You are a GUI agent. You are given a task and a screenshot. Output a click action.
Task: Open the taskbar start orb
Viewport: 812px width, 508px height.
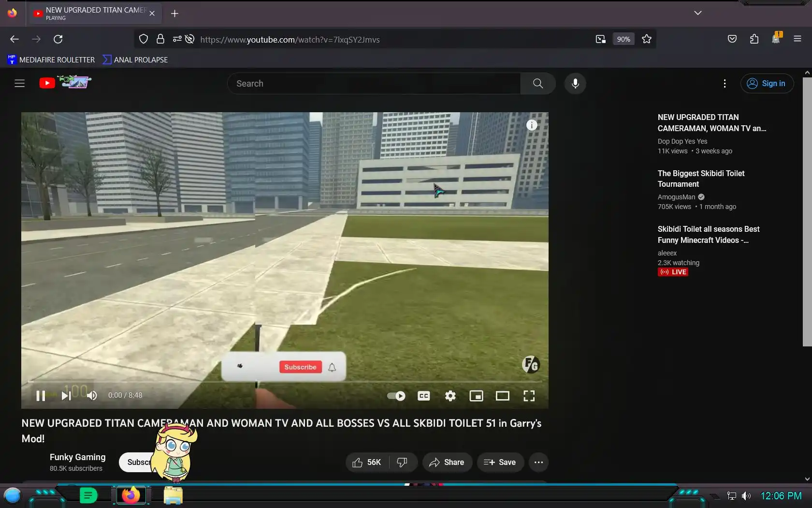click(x=12, y=495)
